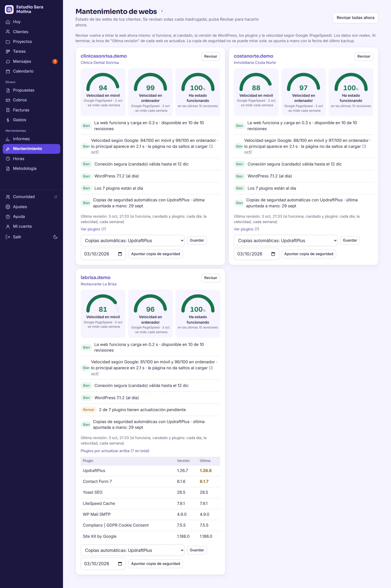The width and height of the screenshot is (391, 588).
Task: Click the Gastos dollar icon
Action: pyautogui.click(x=8, y=120)
